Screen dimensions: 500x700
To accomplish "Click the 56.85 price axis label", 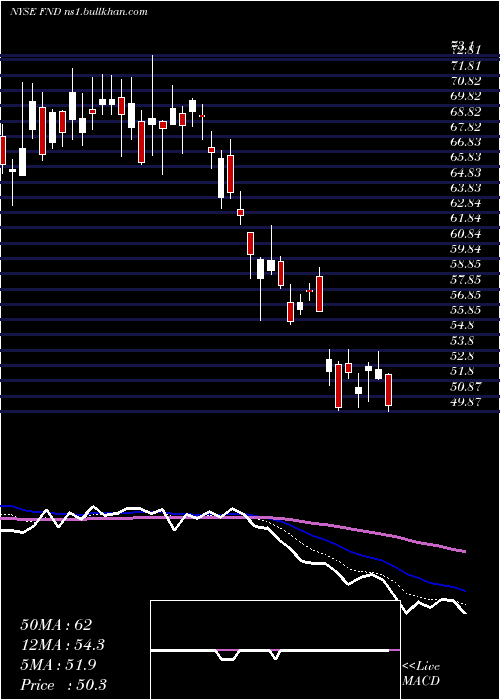I will click(x=466, y=295).
